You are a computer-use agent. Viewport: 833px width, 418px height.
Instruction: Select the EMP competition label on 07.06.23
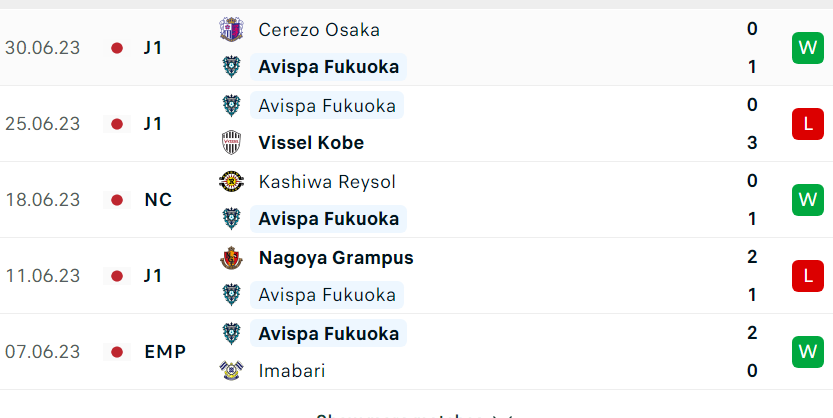point(165,352)
